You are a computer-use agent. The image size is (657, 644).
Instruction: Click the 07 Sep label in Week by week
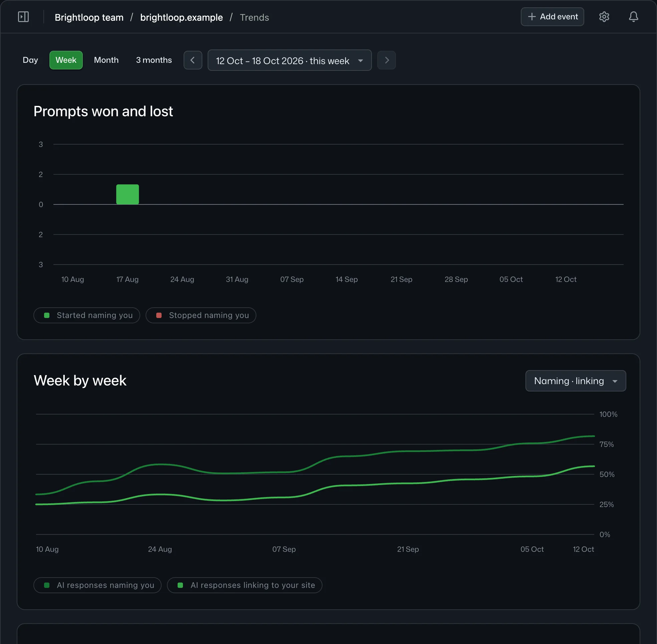point(284,549)
